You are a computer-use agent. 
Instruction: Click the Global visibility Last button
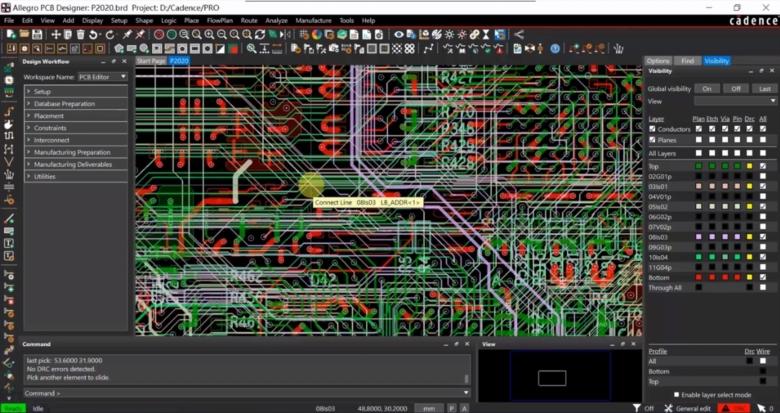(765, 88)
